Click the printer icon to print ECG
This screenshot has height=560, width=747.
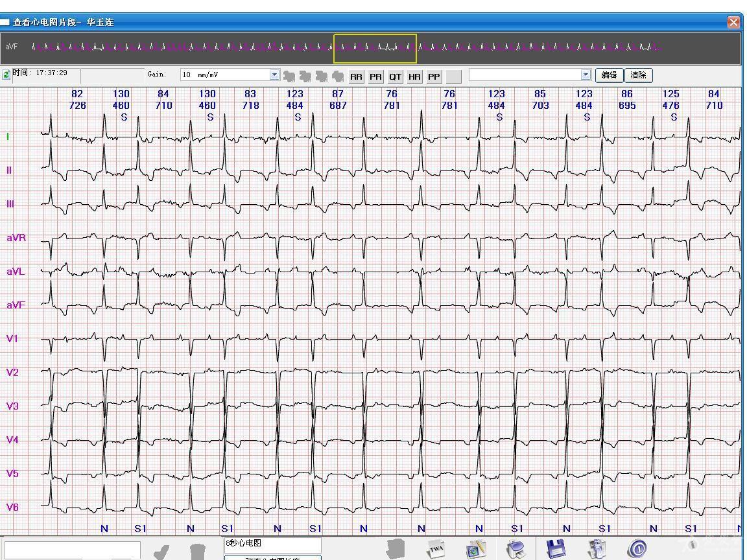[516, 549]
